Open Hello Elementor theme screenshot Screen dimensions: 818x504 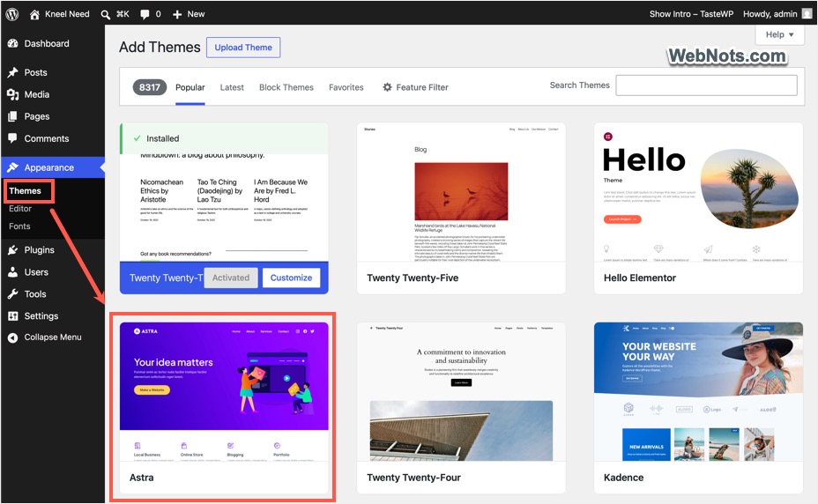tap(698, 192)
